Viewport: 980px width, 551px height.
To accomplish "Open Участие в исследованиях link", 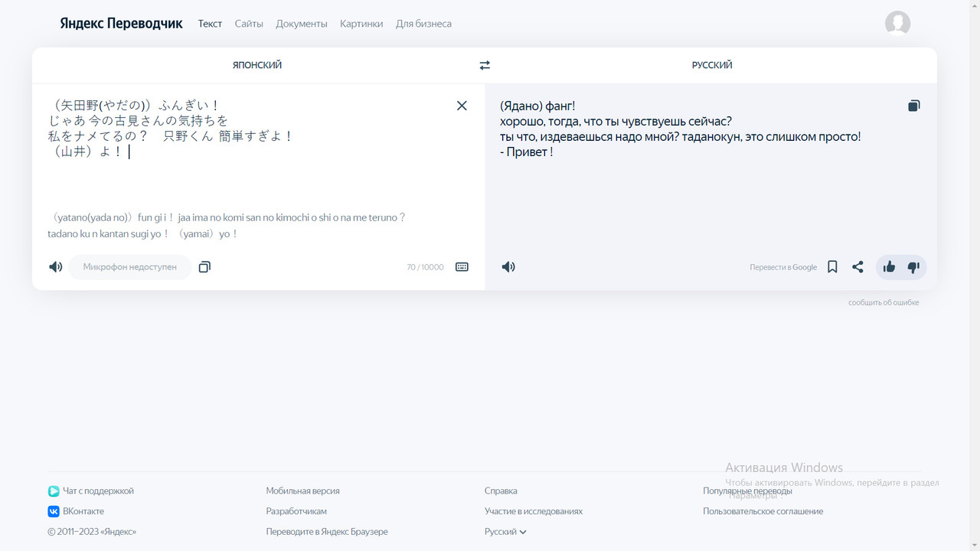I will tap(534, 511).
